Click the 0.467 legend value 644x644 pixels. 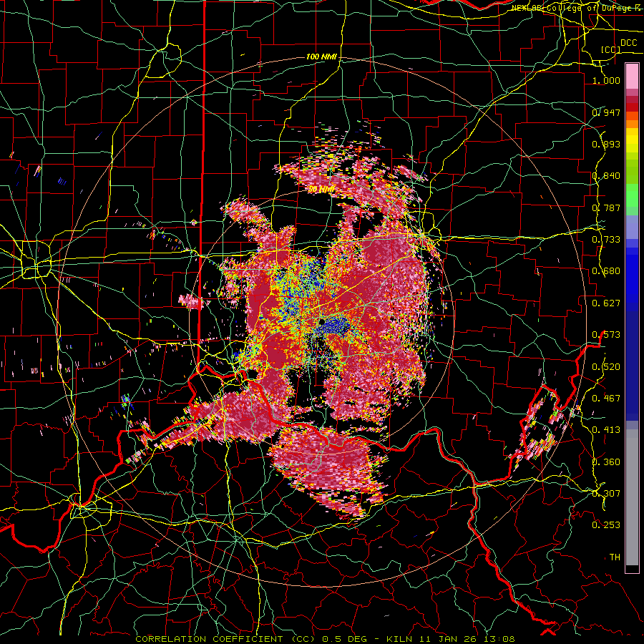[x=606, y=398]
